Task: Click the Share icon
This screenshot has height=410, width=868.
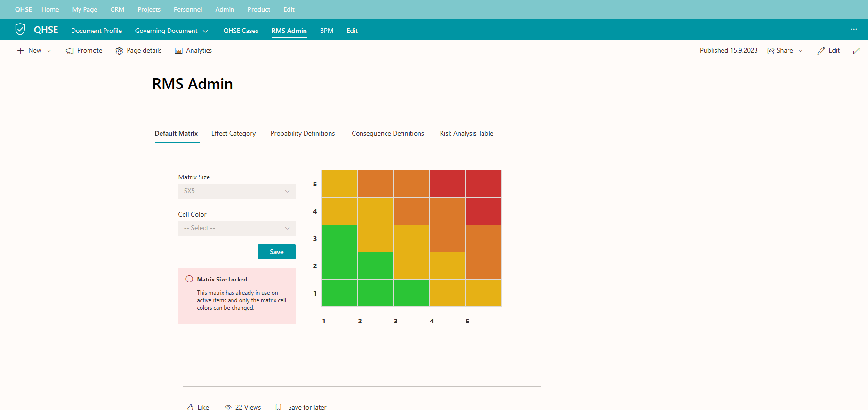Action: point(771,51)
